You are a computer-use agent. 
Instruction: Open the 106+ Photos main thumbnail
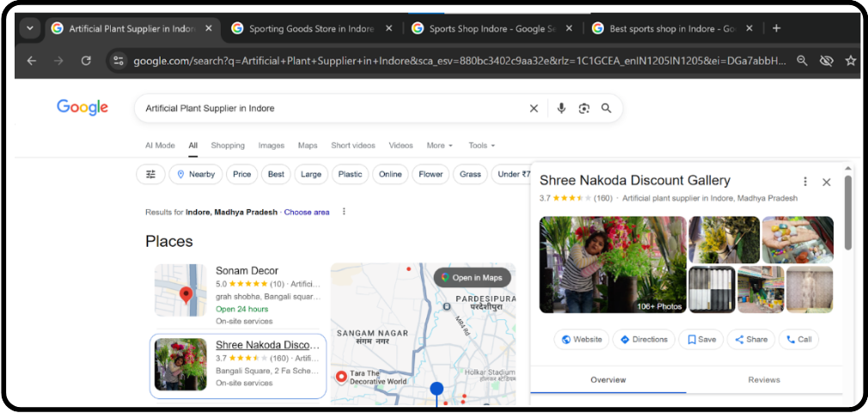(x=613, y=264)
